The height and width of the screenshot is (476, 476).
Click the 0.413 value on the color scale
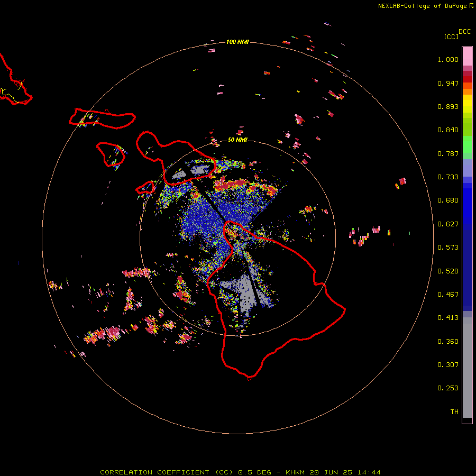[x=448, y=318]
